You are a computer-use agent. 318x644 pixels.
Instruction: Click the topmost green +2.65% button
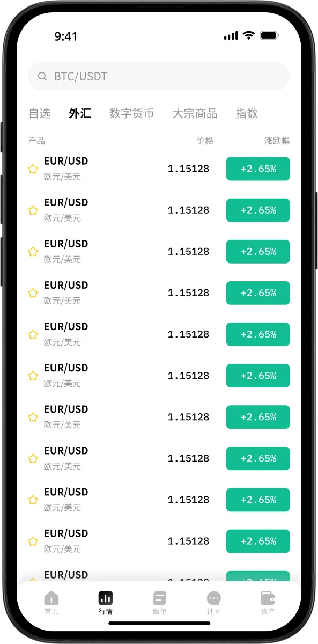(x=258, y=169)
